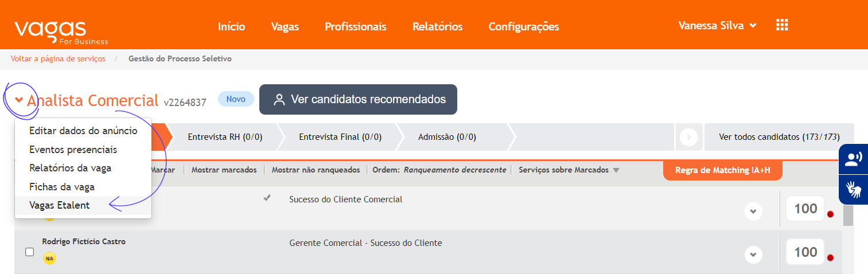The height and width of the screenshot is (274, 868).
Task: Click the Vagas For Business logo
Action: pos(61,32)
